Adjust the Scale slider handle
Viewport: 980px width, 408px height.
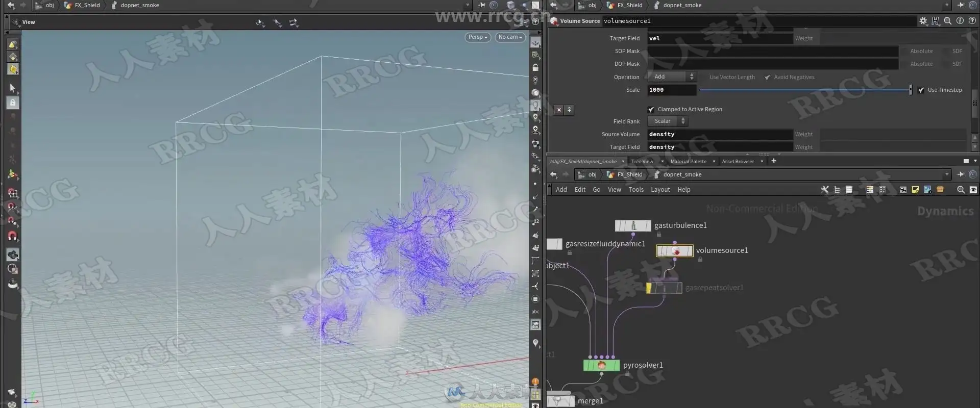click(x=911, y=90)
